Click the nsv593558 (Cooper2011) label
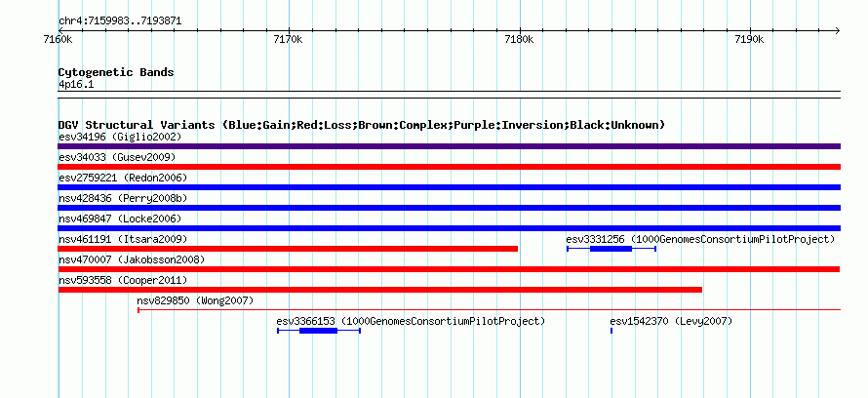This screenshot has width=868, height=398. click(x=123, y=280)
